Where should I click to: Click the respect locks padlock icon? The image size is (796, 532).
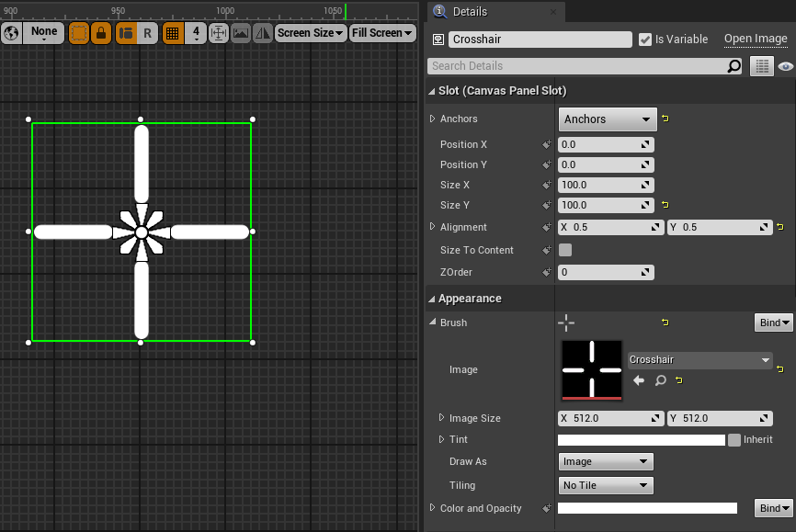[101, 33]
